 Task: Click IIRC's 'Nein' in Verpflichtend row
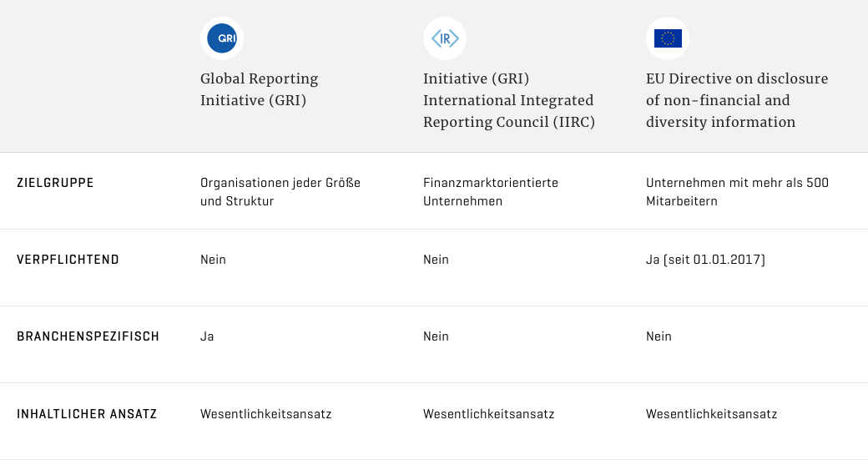436,260
